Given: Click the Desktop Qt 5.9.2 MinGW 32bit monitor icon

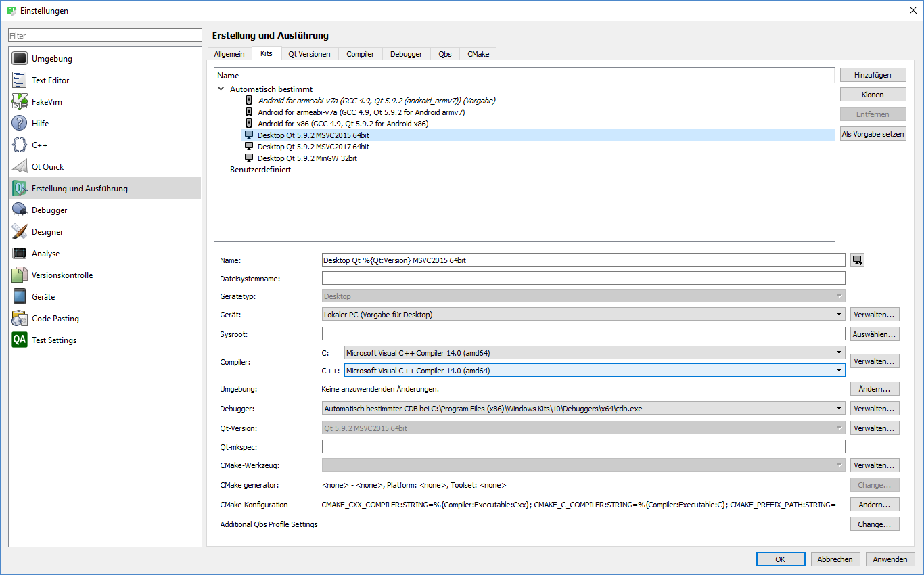Looking at the screenshot, I should click(249, 158).
